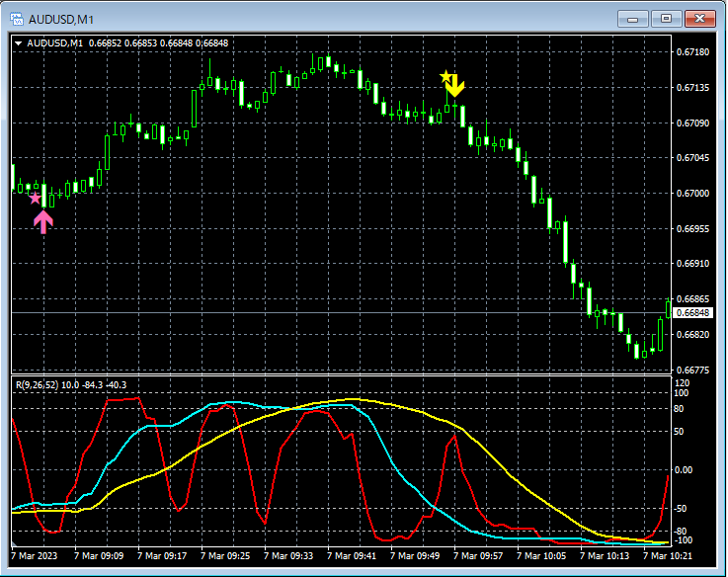The height and width of the screenshot is (577, 728).
Task: Click the chart window icon in title bar
Action: pos(19,18)
